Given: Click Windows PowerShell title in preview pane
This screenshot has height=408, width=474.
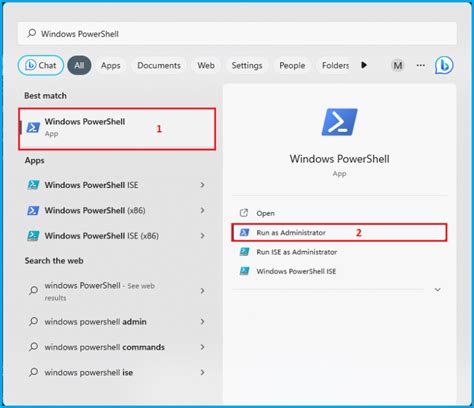Looking at the screenshot, I should (339, 159).
